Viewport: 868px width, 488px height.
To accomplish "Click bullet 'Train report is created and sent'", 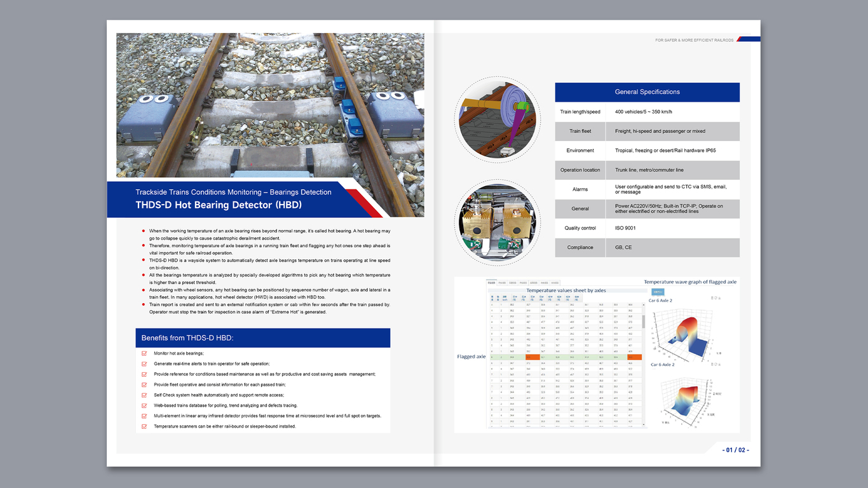I will 269,308.
